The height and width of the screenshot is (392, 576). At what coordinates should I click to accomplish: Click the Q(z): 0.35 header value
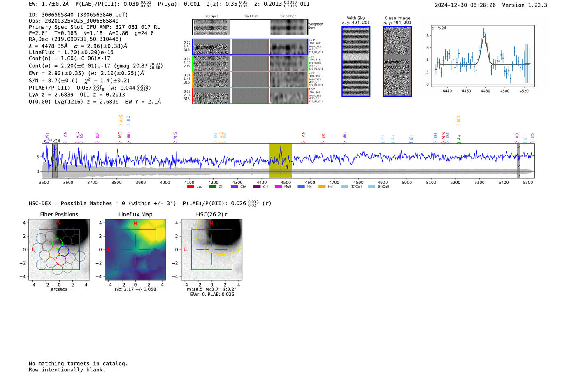tap(228, 4)
